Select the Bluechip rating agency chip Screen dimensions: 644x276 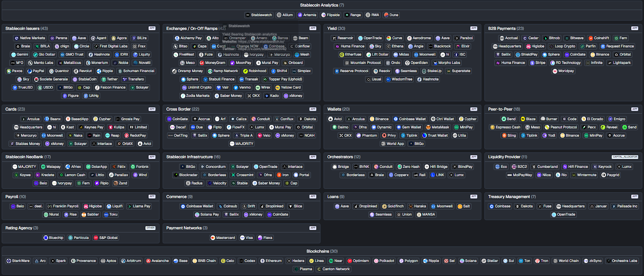point(54,238)
